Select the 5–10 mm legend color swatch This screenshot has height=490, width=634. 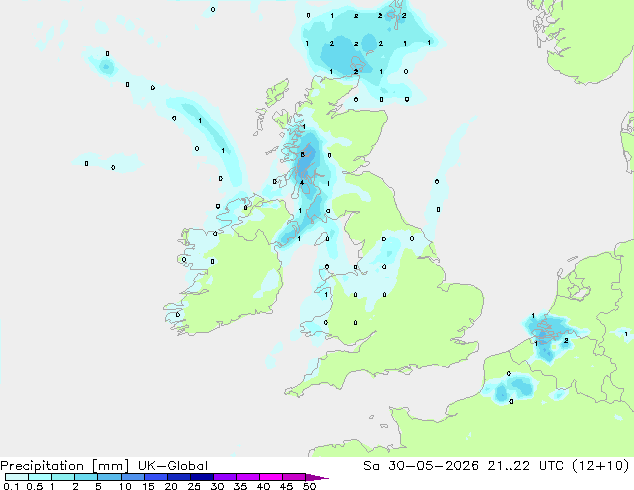click(x=109, y=477)
